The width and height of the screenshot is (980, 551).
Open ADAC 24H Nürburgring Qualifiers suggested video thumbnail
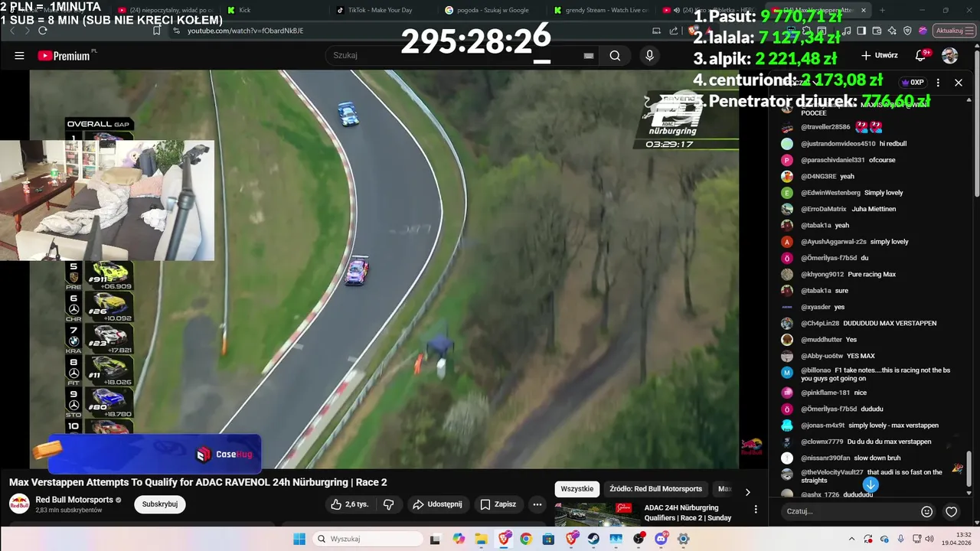tap(597, 514)
